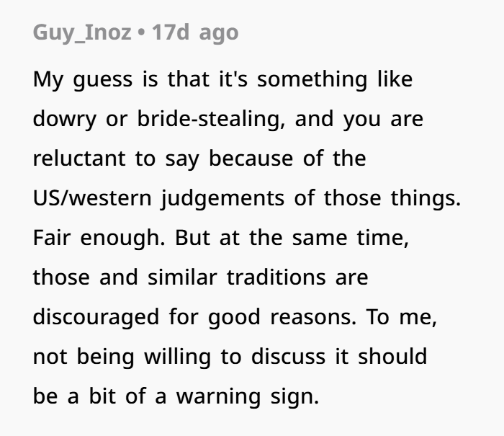Click the line starting "My guess is"
The image size is (504, 436).
(223, 79)
